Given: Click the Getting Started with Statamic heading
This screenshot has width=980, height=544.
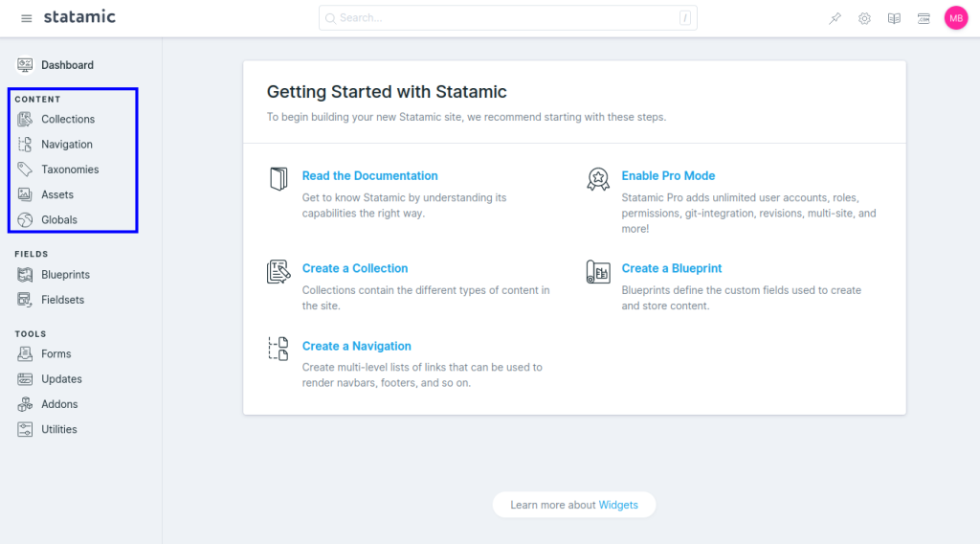Looking at the screenshot, I should tap(387, 92).
